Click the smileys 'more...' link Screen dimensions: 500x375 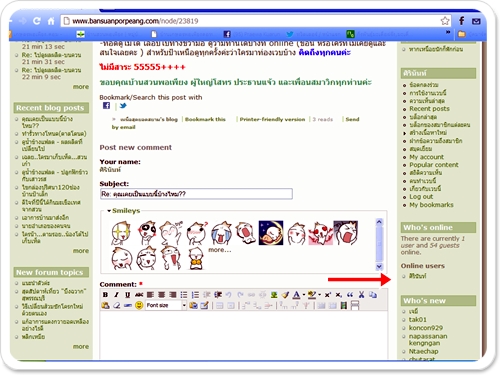pyautogui.click(x=220, y=250)
